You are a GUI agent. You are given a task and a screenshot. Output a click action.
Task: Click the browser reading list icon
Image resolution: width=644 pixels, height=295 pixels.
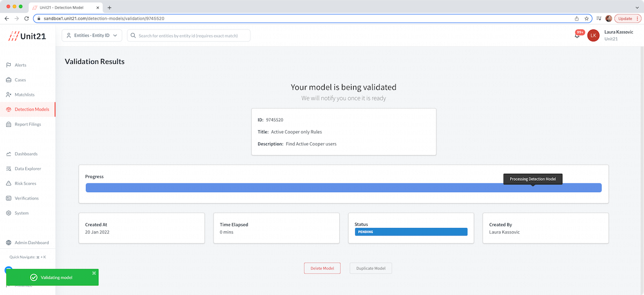(x=598, y=18)
